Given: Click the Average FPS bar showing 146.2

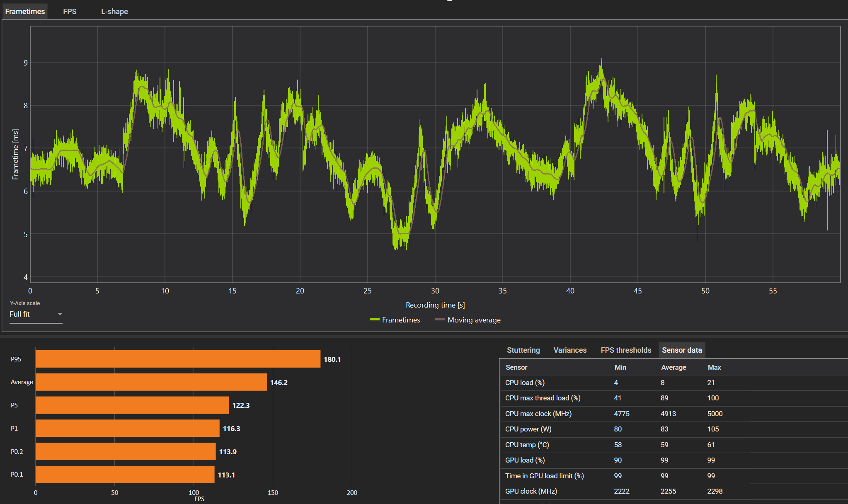Looking at the screenshot, I should (x=151, y=382).
